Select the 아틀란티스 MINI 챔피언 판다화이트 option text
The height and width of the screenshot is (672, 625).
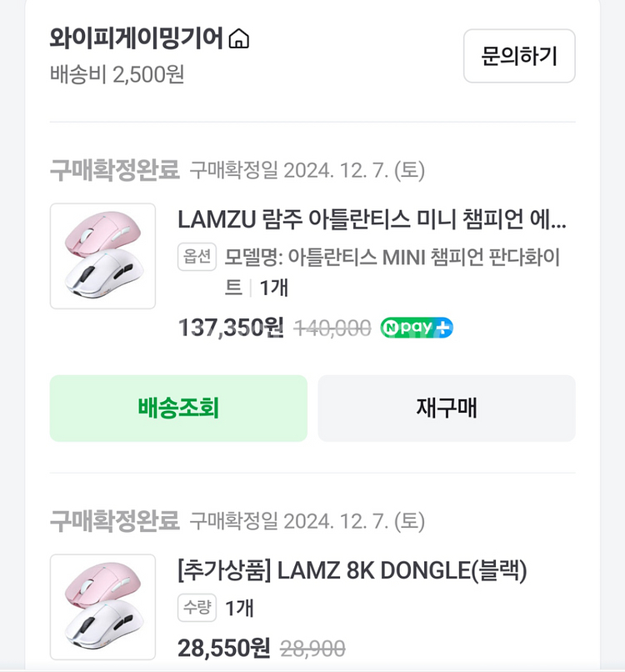point(392,258)
